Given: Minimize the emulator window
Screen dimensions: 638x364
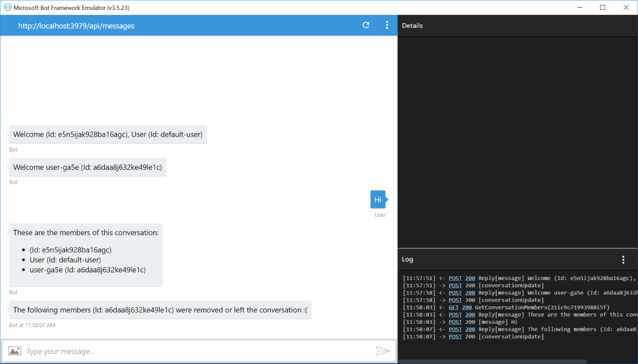Looking at the screenshot, I should 579,7.
